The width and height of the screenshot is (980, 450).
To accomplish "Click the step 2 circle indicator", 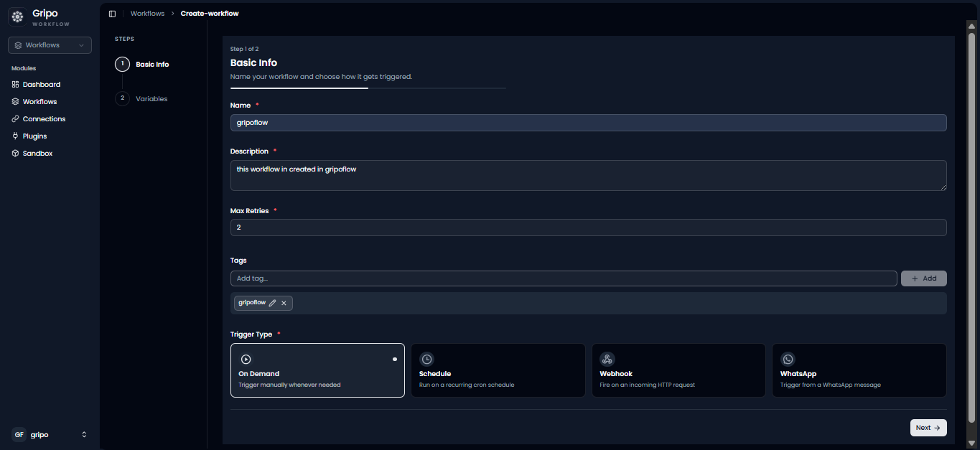I will point(122,98).
